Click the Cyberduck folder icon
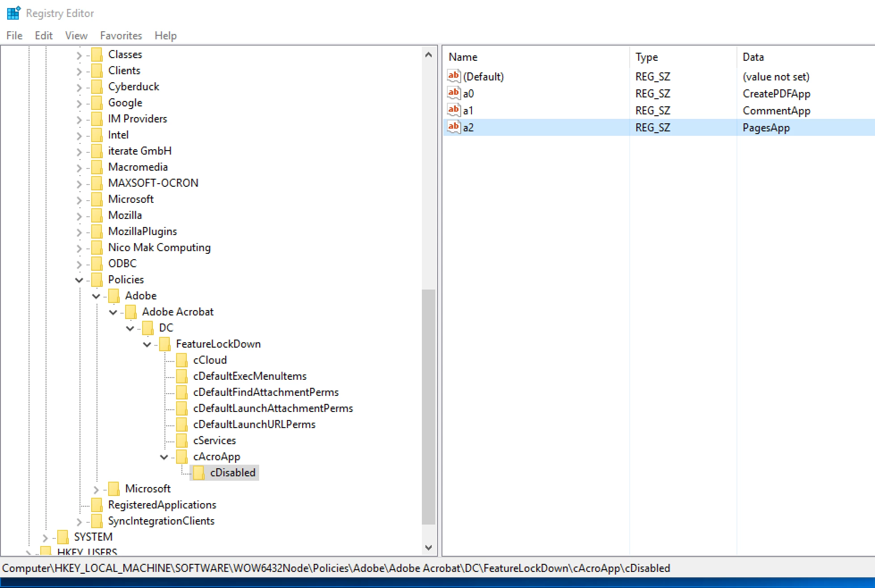 (97, 87)
